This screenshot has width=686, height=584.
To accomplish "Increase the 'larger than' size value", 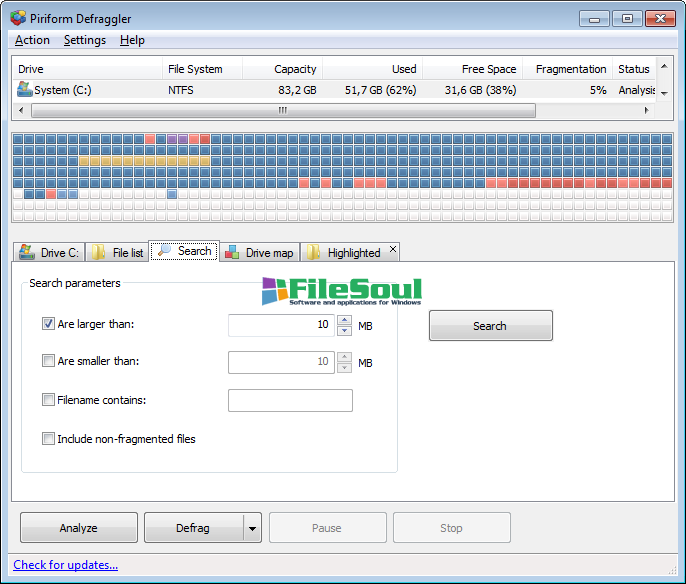I will [x=345, y=320].
